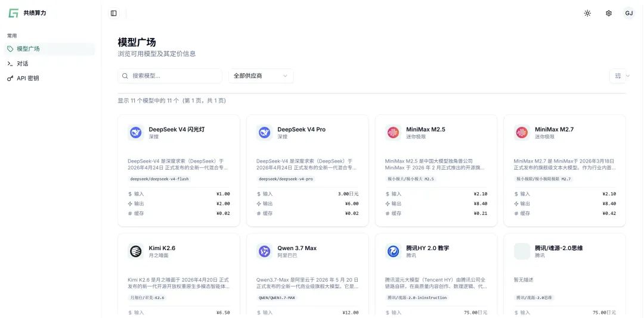Viewport: 644px width, 318px height.
Task: Click the magnifier icon in search box
Action: tap(125, 76)
